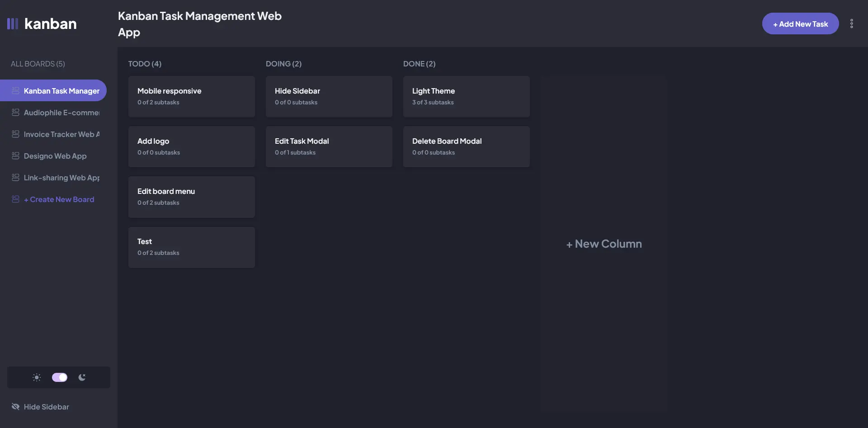The width and height of the screenshot is (868, 428).
Task: Select the moon icon for dark theme
Action: click(82, 377)
